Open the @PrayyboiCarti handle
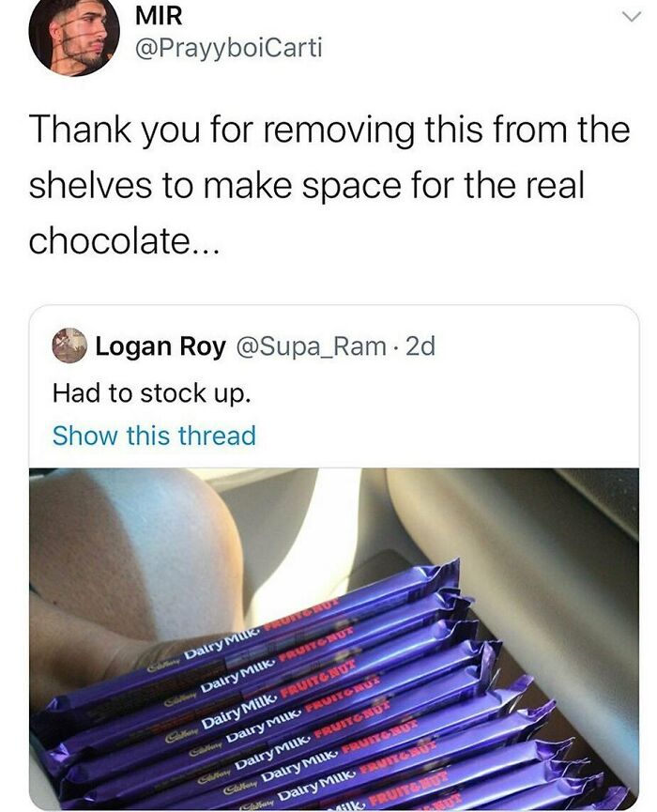The image size is (657, 812). coord(228,49)
